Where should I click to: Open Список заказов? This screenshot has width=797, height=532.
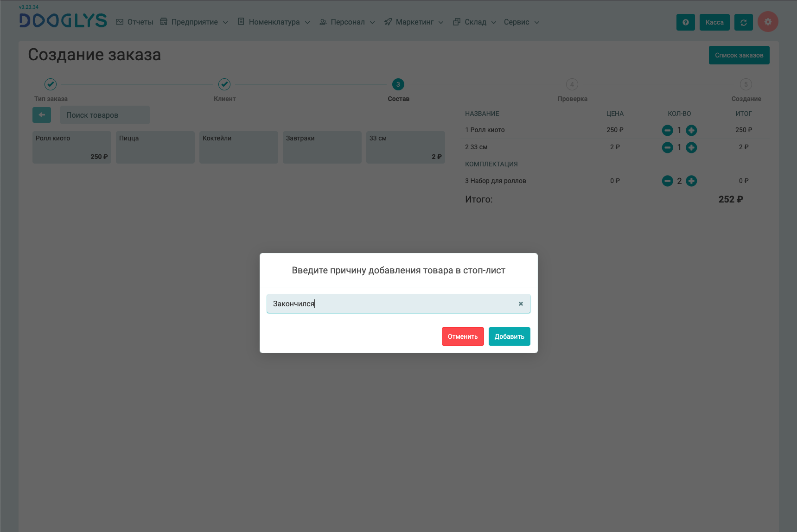click(x=739, y=55)
